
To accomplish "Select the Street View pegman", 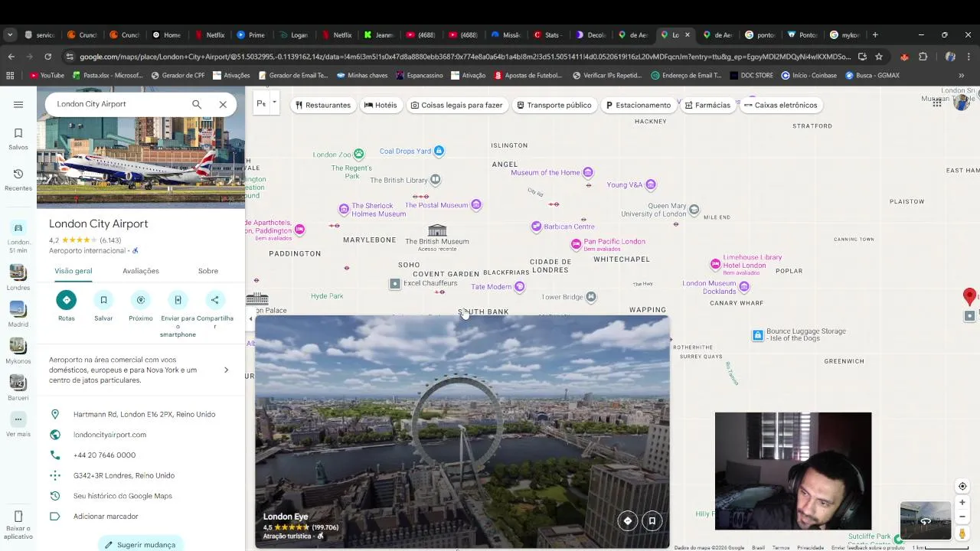I will [x=962, y=533].
